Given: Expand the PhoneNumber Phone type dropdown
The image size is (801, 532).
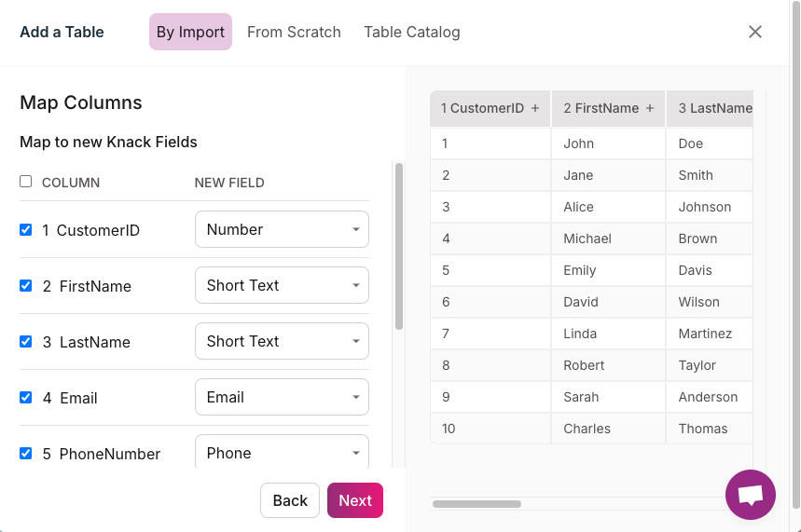Looking at the screenshot, I should coord(282,453).
